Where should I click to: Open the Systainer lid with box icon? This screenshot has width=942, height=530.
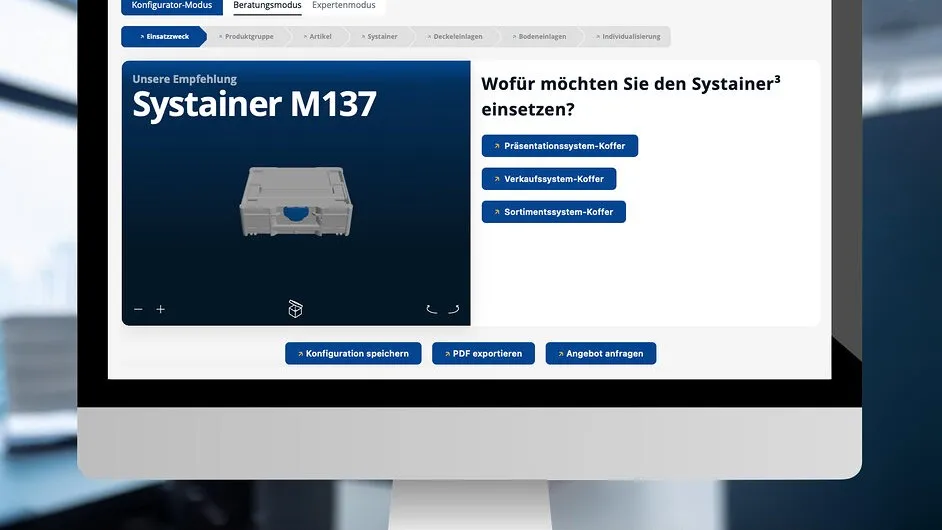[x=295, y=309]
